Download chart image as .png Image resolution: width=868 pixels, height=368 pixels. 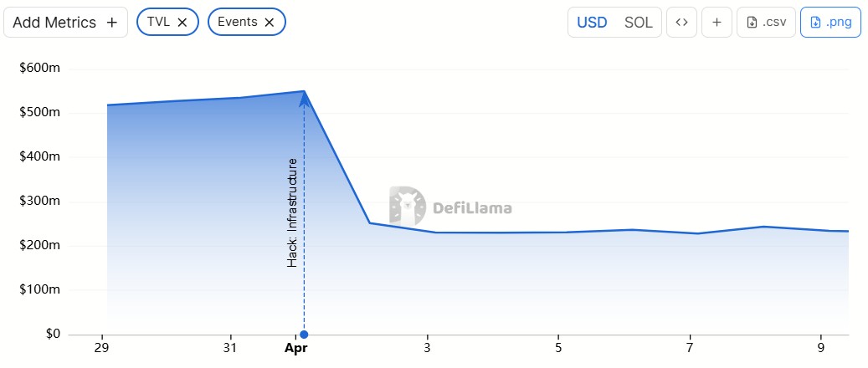click(831, 23)
